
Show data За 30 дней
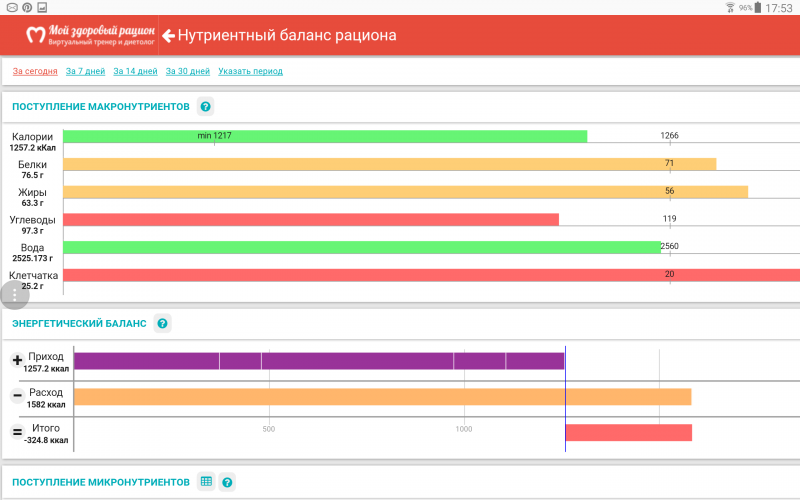pyautogui.click(x=188, y=71)
